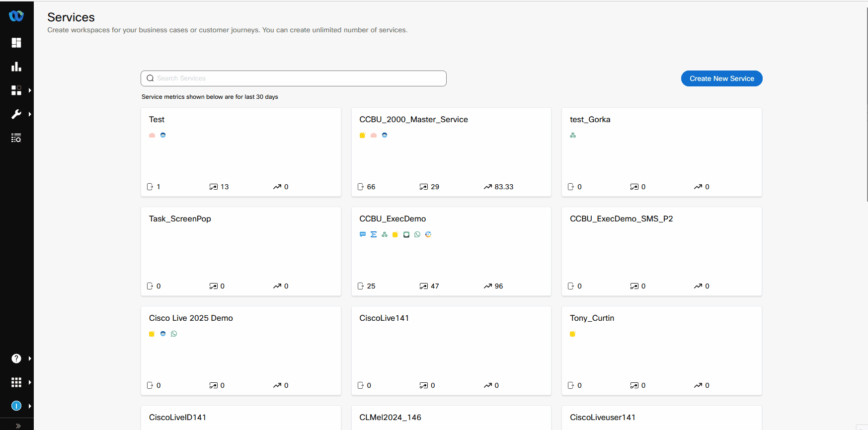Open the dashboard icon in the left sidebar
Image resolution: width=868 pixels, height=430 pixels.
pos(16,43)
